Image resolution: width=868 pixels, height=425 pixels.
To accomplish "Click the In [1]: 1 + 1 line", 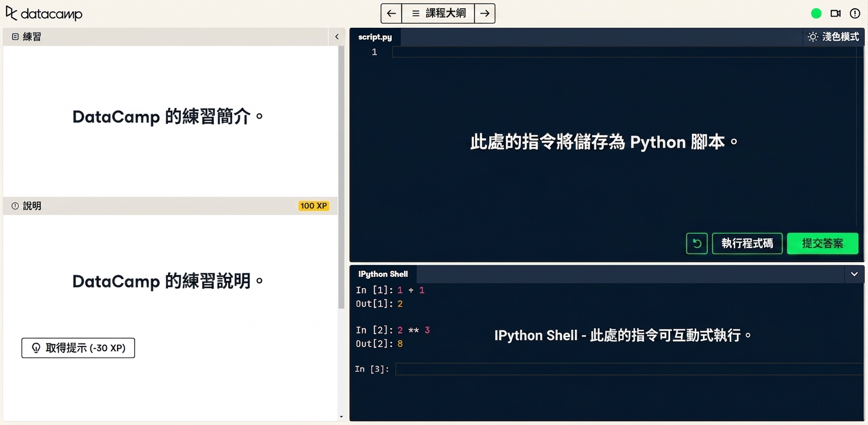I will pos(390,290).
